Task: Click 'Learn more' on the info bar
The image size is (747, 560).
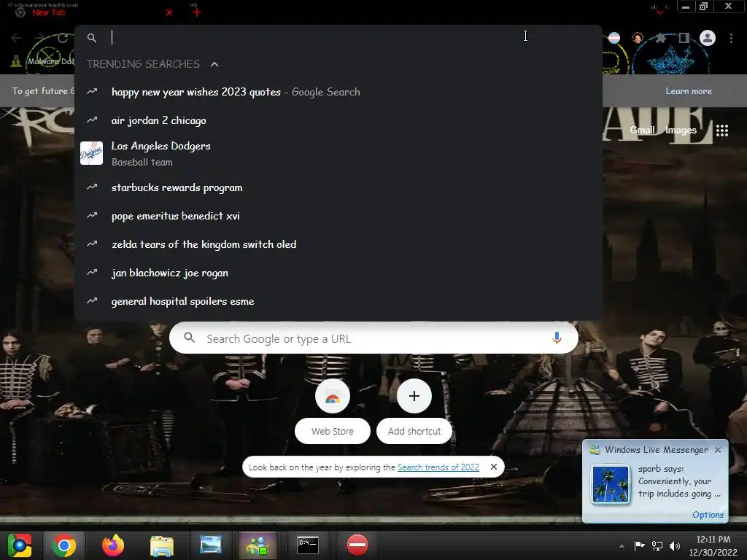Action: pyautogui.click(x=689, y=91)
